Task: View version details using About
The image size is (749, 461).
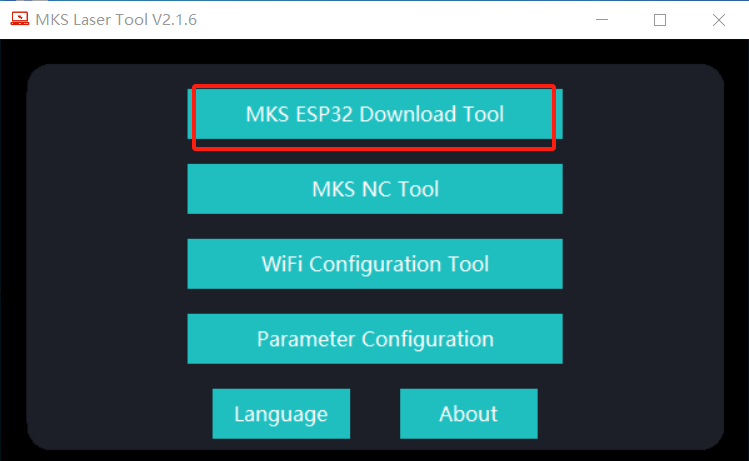Action: [x=468, y=414]
